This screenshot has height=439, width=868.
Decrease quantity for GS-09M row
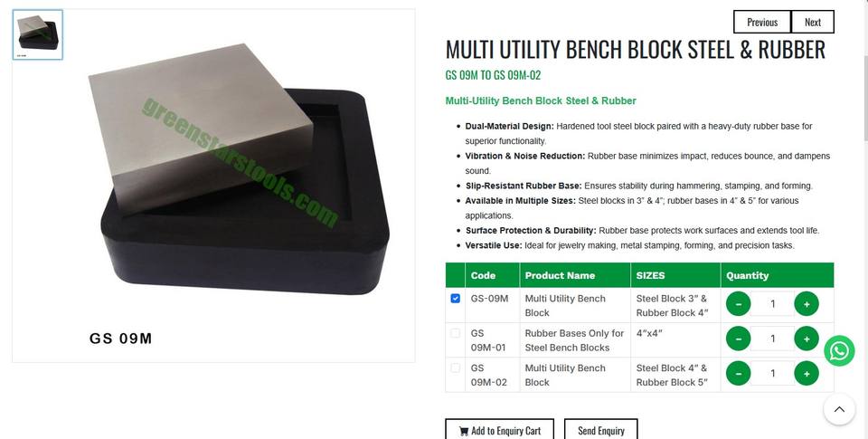click(739, 304)
